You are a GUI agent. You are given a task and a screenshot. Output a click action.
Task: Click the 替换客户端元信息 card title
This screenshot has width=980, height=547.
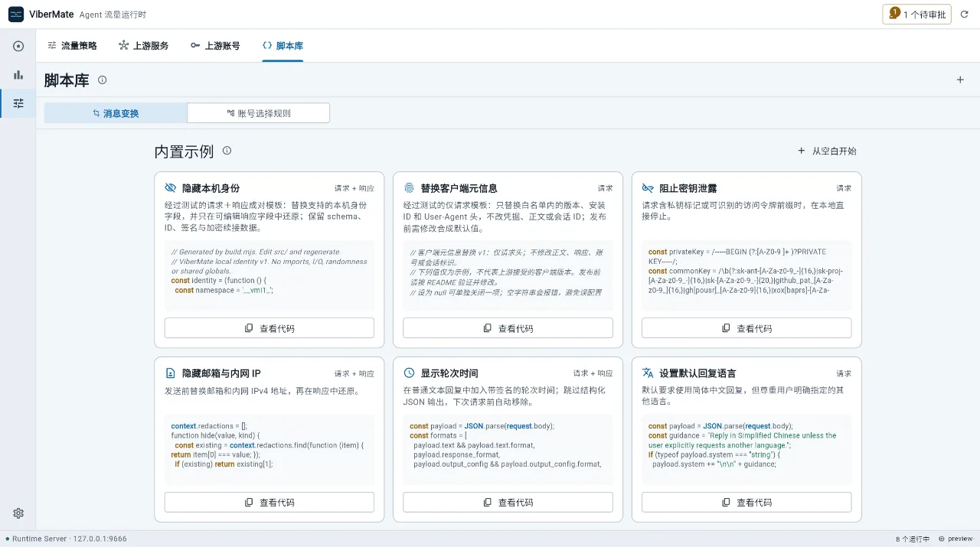coord(459,188)
